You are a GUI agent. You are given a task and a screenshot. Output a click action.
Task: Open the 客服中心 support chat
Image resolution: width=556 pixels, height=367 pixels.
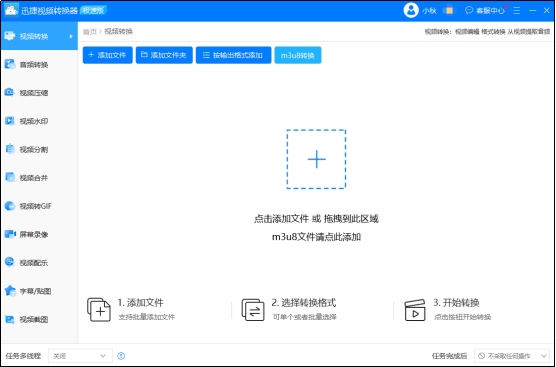pyautogui.click(x=485, y=11)
